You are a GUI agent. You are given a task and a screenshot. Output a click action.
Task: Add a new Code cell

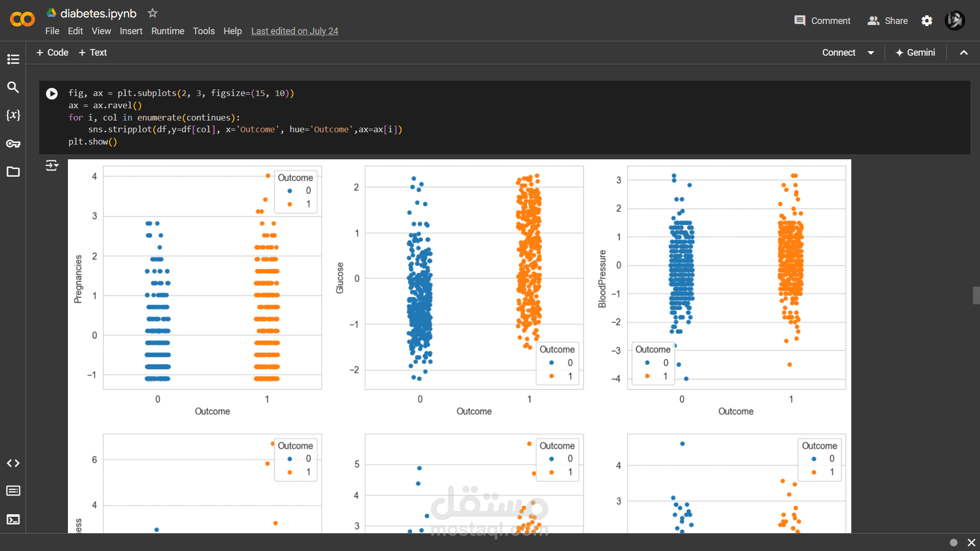[x=52, y=53]
